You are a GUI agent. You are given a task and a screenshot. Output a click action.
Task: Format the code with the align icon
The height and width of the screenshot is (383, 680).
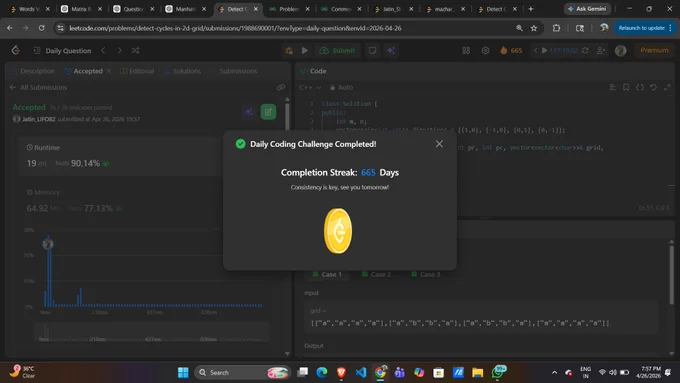[612, 87]
